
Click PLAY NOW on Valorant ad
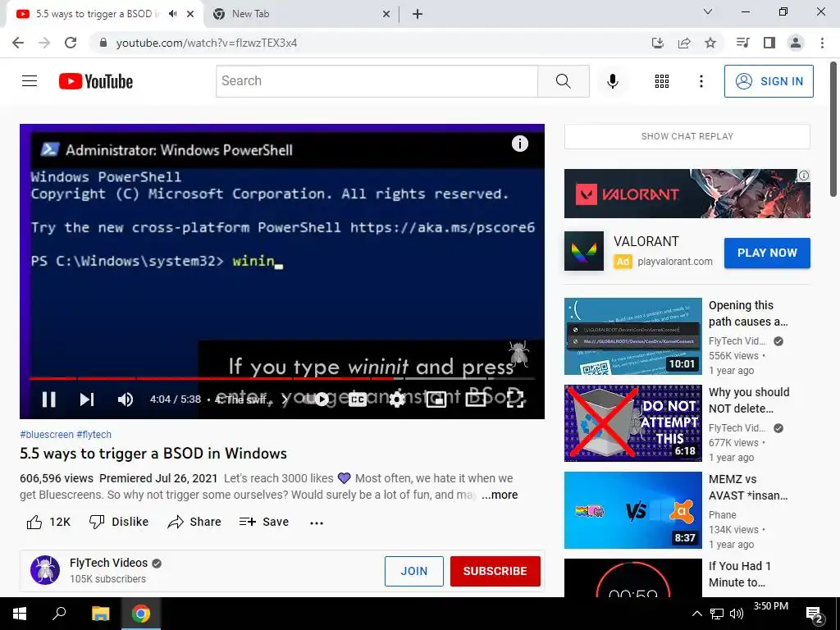[767, 253]
